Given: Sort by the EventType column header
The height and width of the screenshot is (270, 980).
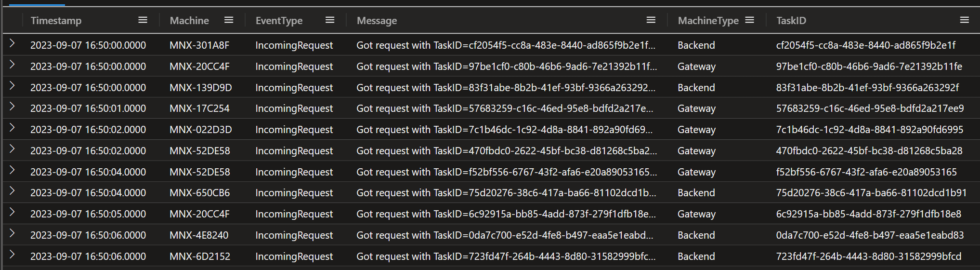Looking at the screenshot, I should (279, 21).
